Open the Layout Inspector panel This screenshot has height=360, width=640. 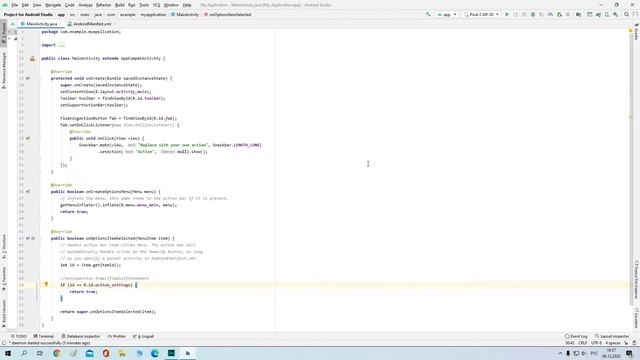pos(612,336)
